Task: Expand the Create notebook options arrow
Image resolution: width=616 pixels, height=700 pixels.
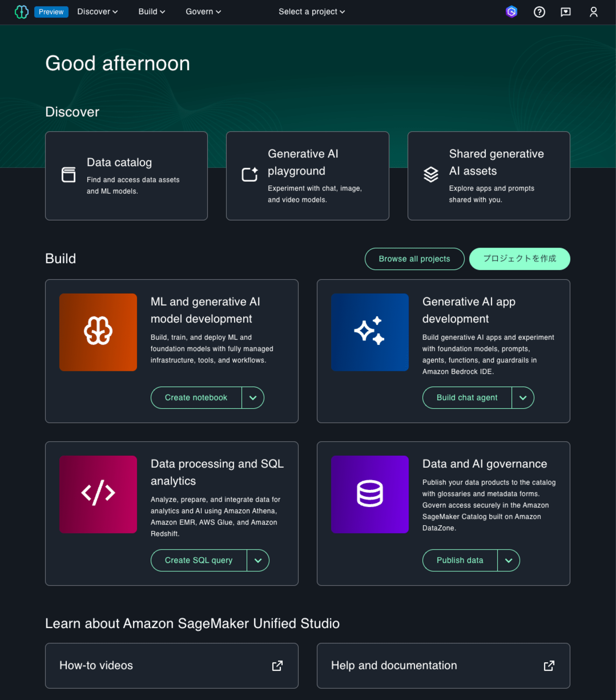Action: [253, 397]
